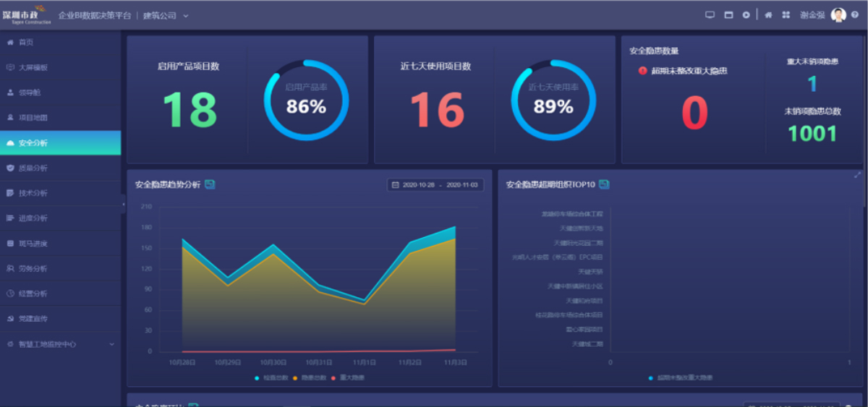Open 质量分析 in the sidebar
The width and height of the screenshot is (868, 407).
33,168
